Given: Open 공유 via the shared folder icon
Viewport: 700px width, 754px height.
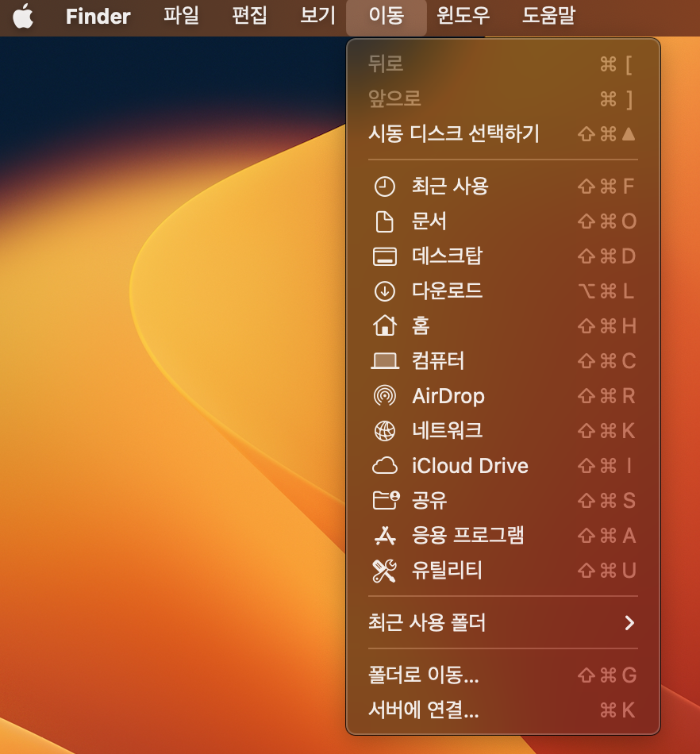Looking at the screenshot, I should [x=385, y=501].
